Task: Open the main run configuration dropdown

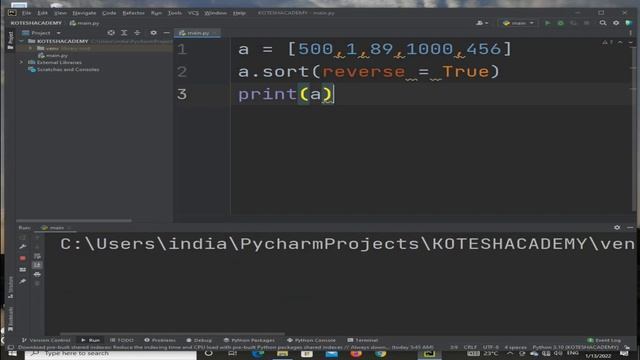Action: [x=518, y=23]
